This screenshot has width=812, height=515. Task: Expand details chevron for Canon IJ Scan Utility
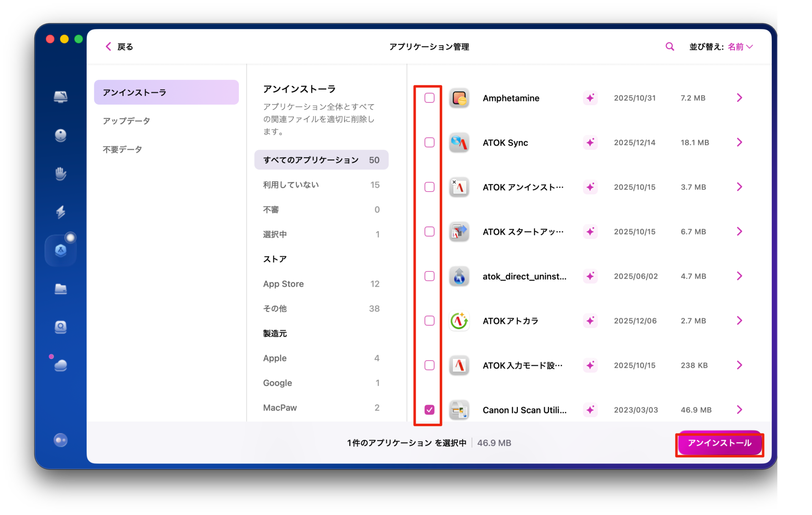[x=739, y=410]
